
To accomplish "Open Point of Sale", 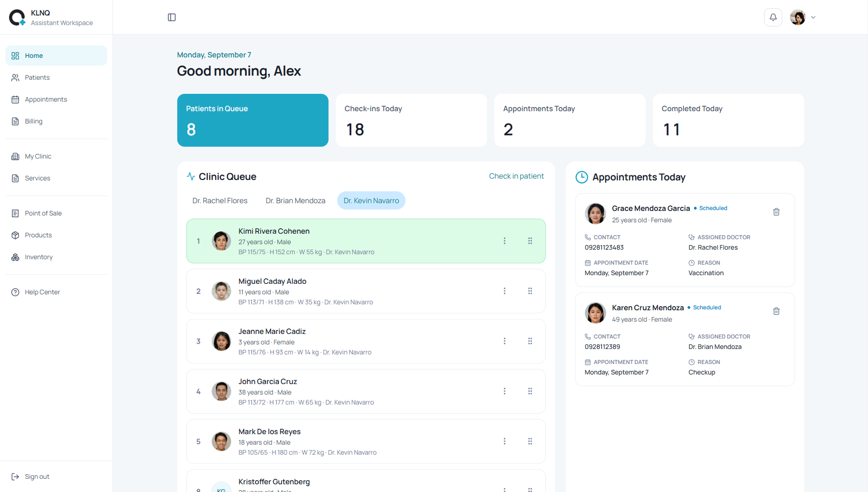I will click(x=56, y=213).
